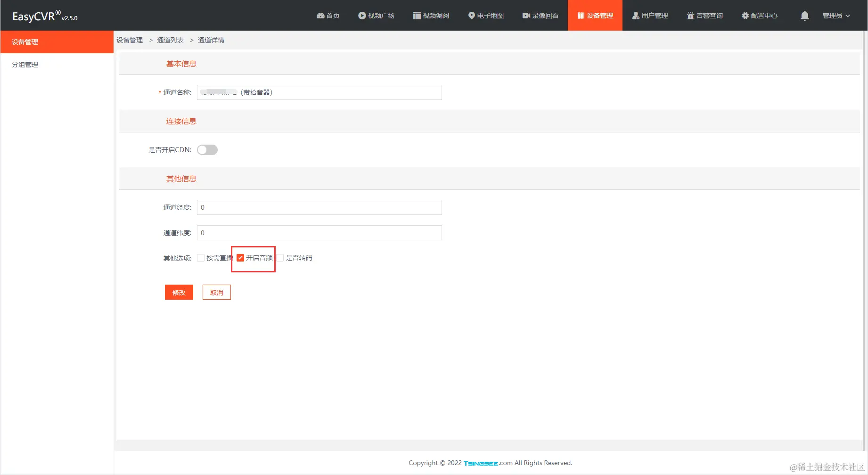Open the TSINGSEE.com footer link
868x475 pixels.
(488, 463)
